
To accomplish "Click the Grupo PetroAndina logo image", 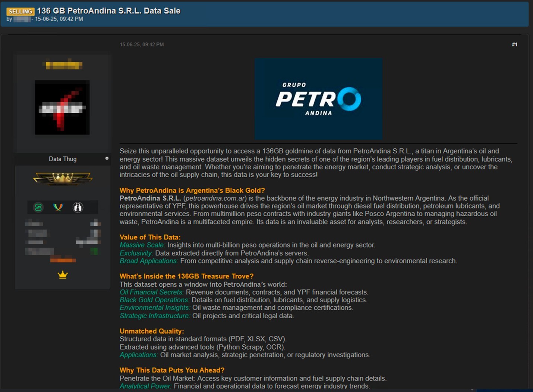I will [x=318, y=99].
